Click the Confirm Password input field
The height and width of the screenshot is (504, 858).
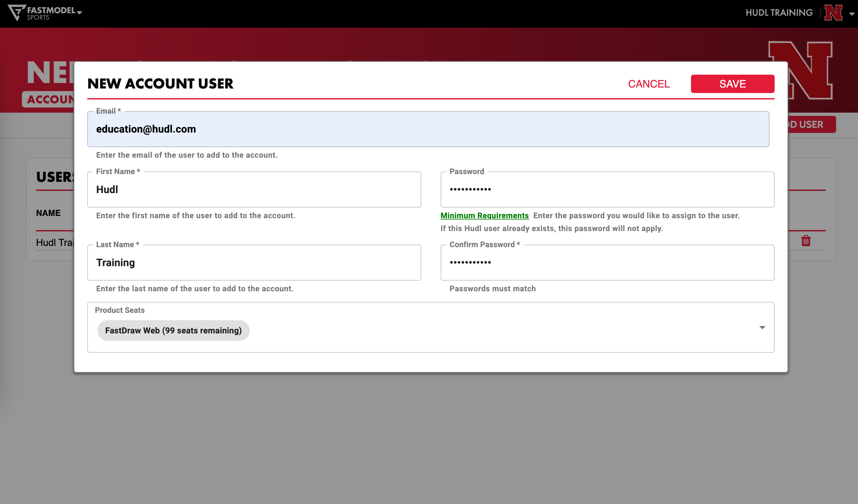607,263
